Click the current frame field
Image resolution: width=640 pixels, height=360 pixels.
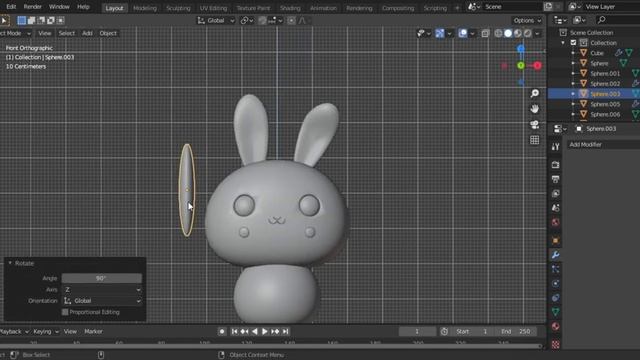tap(417, 332)
